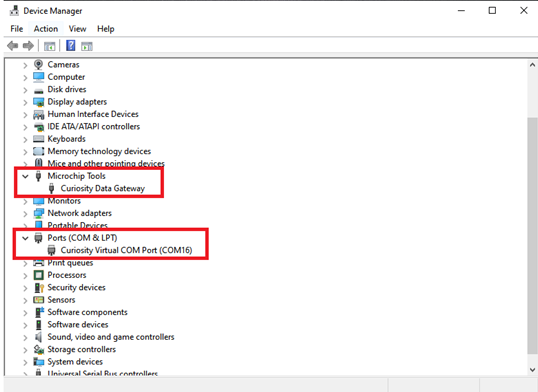
Task: Expand the Cameras node
Action: (25, 65)
